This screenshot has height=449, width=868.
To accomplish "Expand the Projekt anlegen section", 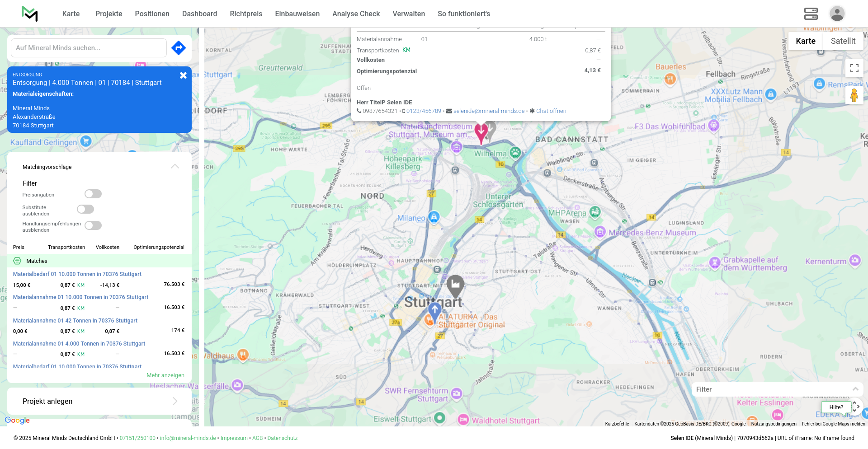I will point(175,401).
